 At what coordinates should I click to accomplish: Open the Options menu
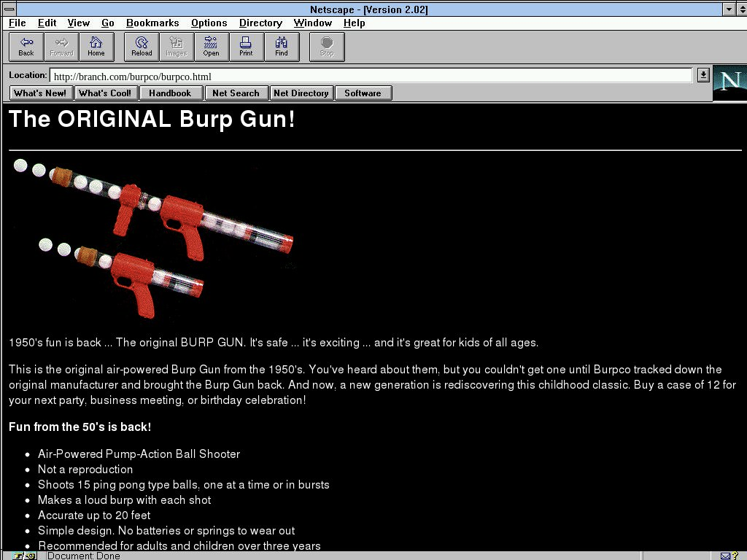pos(209,23)
